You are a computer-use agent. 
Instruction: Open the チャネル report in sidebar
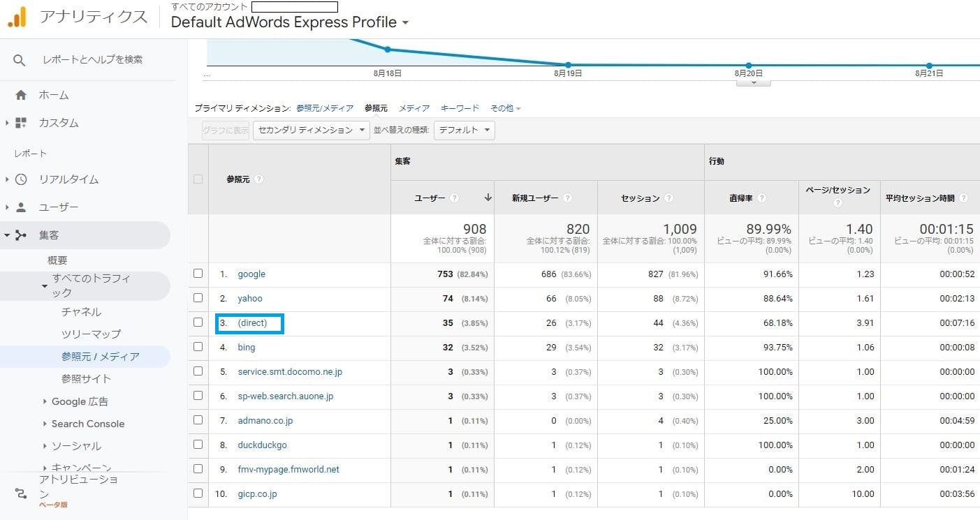(81, 312)
